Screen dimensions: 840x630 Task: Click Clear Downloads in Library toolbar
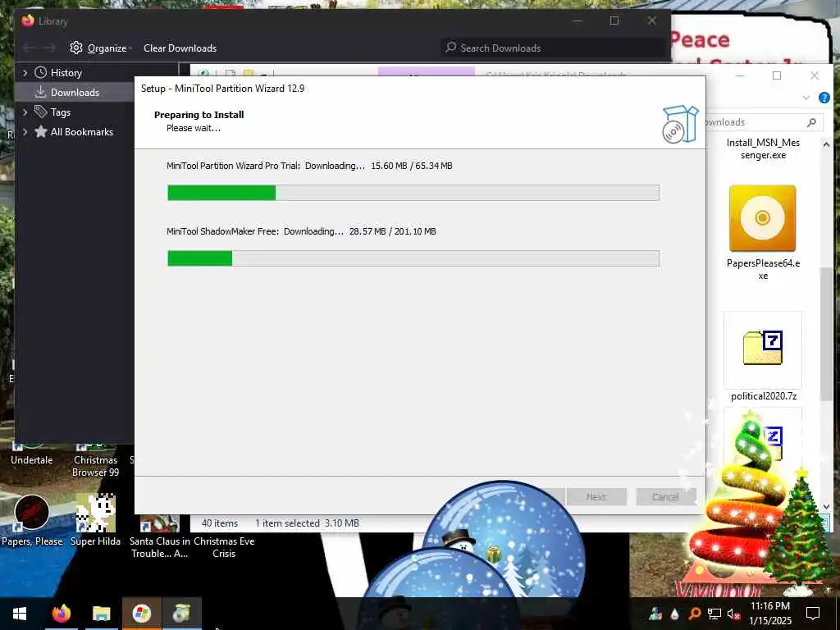coord(180,48)
